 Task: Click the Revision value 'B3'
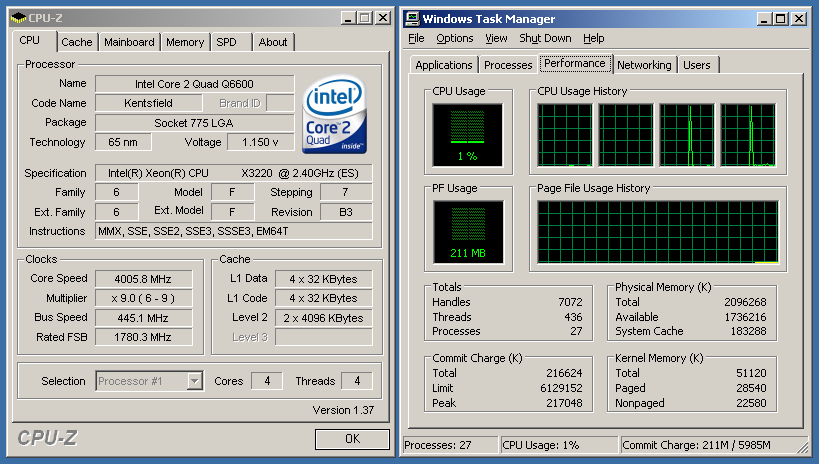tap(346, 212)
